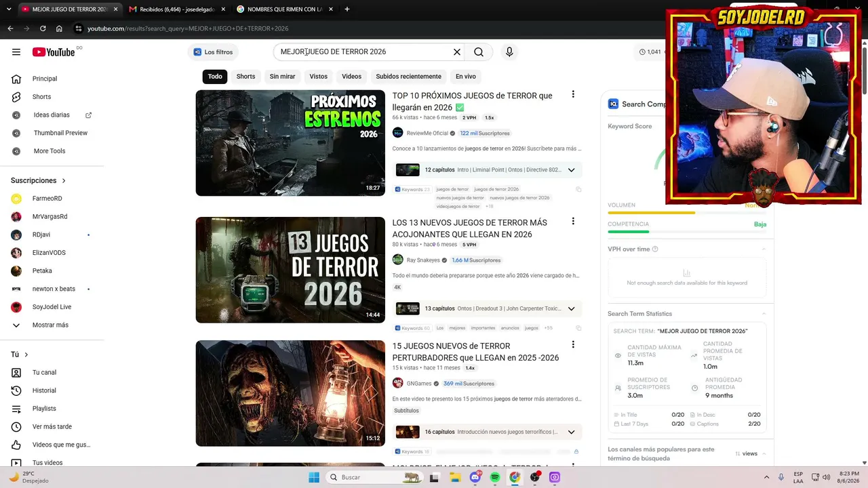Image resolution: width=868 pixels, height=488 pixels.
Task: Run the search with the magnifier button
Action: point(479,52)
